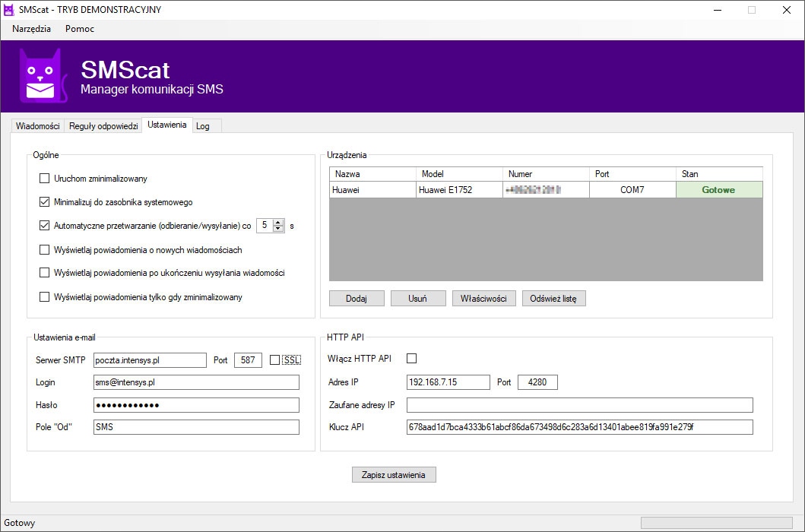
Task: Click the small SMScat title bar icon
Action: click(10, 10)
